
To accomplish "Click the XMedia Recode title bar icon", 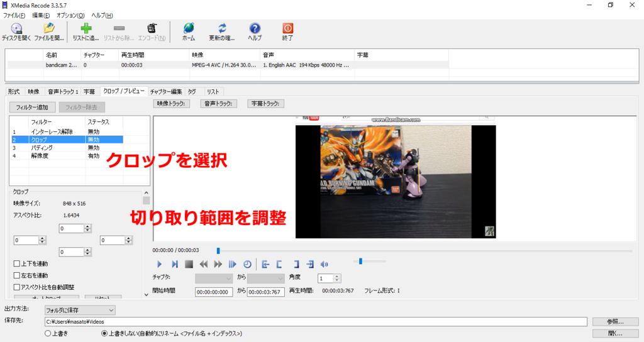I will pos(5,5).
